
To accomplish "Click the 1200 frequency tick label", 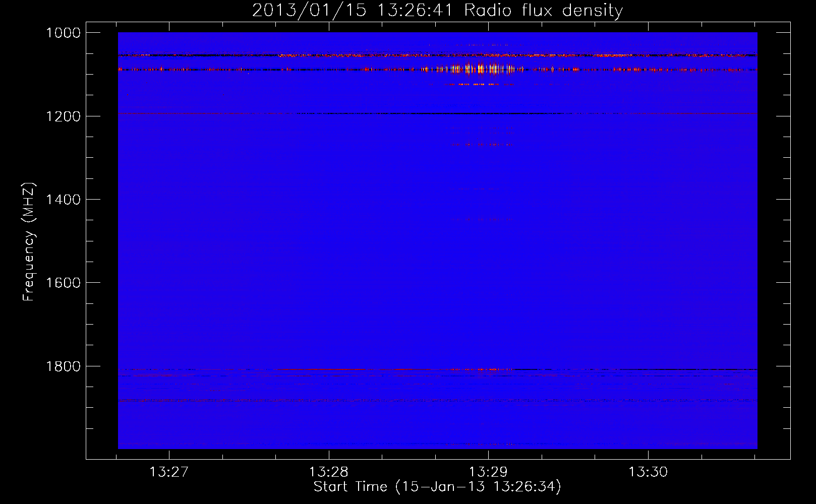I will (63, 116).
